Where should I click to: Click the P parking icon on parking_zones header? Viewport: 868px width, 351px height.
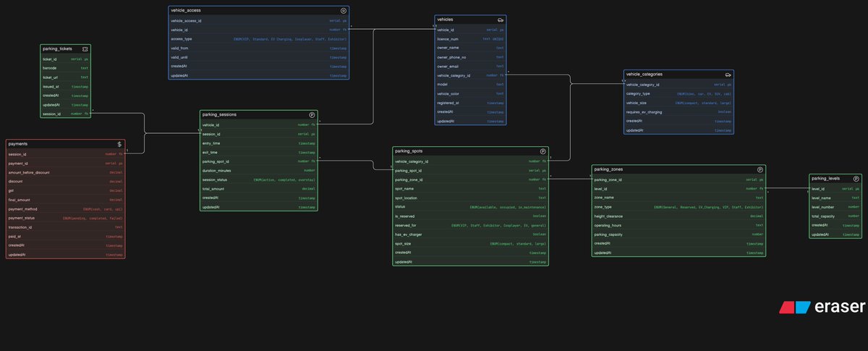tap(760, 169)
